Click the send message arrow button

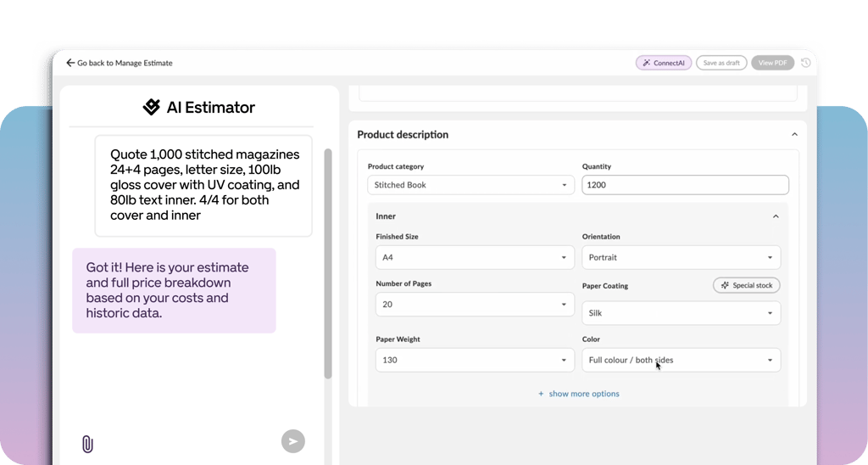point(292,442)
